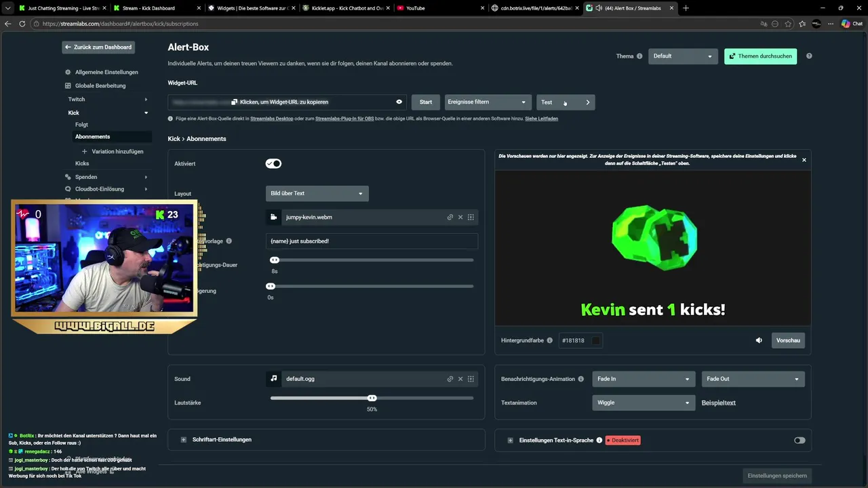Viewport: 868px width, 488px height.
Task: Click the browser back arrow
Action: pyautogui.click(x=8, y=23)
